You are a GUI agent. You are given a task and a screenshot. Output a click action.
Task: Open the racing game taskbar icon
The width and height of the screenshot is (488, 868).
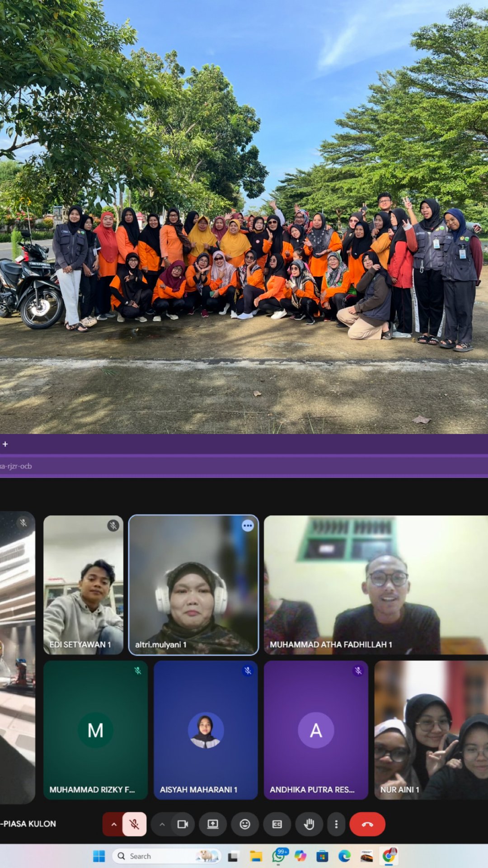[366, 856]
